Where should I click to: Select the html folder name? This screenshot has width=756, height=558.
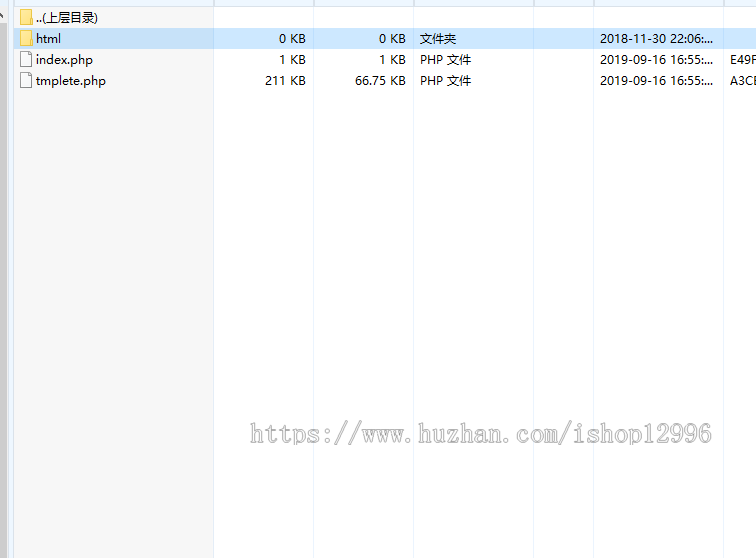click(x=48, y=39)
